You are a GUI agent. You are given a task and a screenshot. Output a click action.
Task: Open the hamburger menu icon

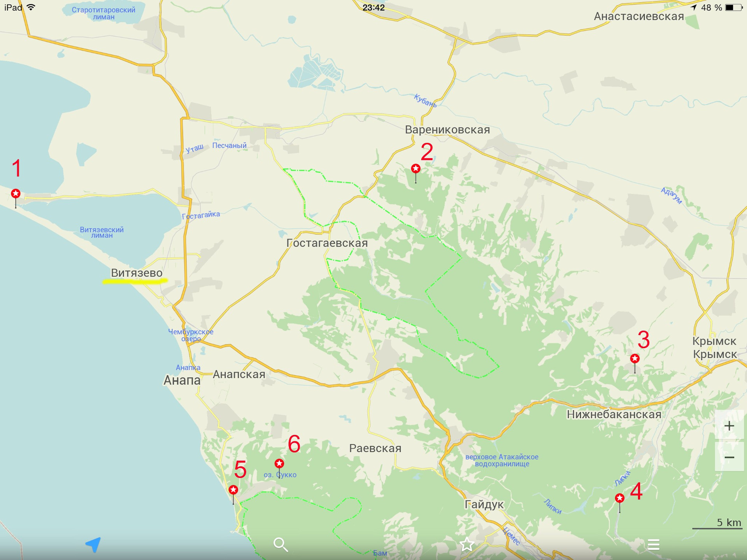click(653, 544)
